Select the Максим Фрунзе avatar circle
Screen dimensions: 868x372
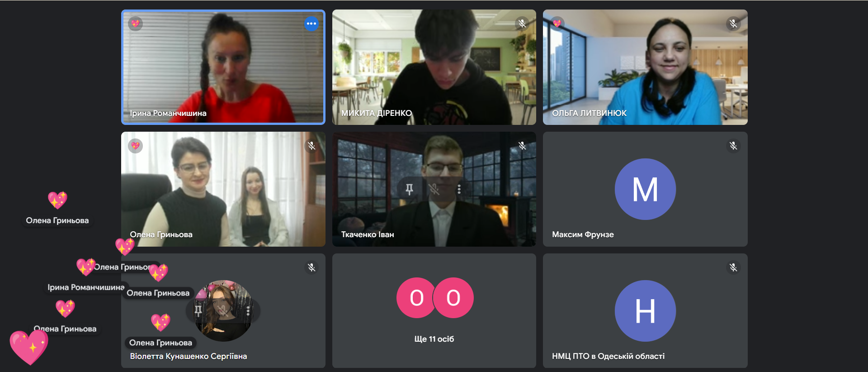[x=645, y=189]
